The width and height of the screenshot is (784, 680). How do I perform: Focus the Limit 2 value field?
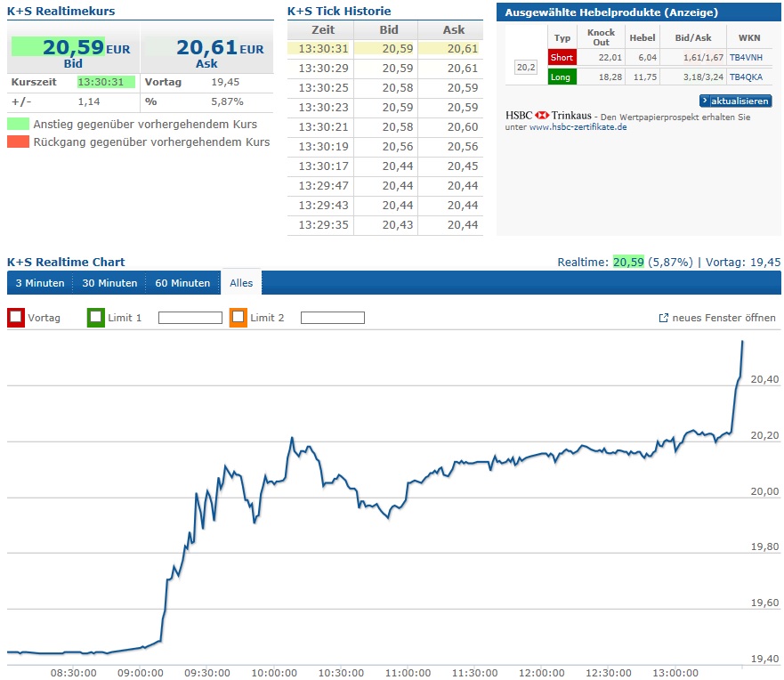coord(333,318)
